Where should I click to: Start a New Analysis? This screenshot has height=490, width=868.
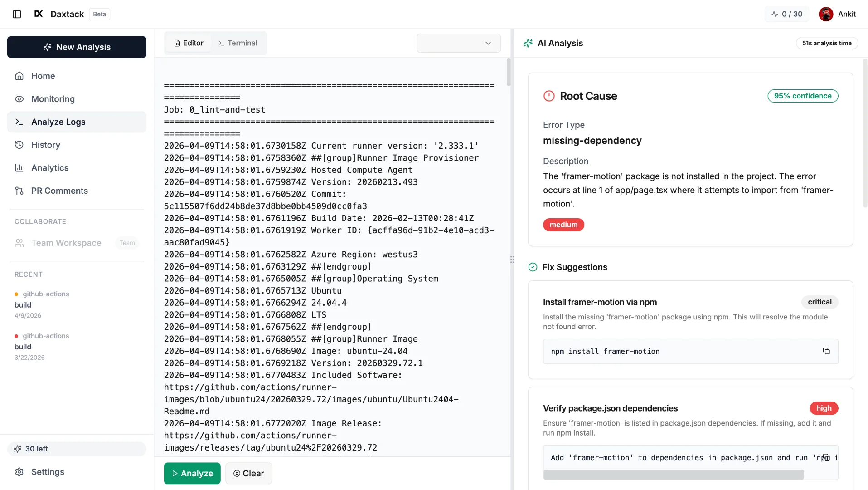[77, 47]
